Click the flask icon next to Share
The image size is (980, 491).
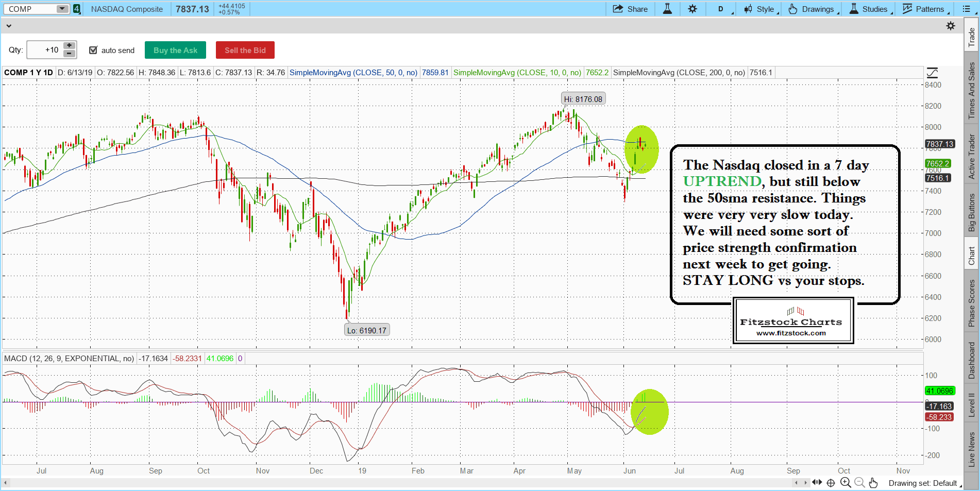tap(667, 9)
